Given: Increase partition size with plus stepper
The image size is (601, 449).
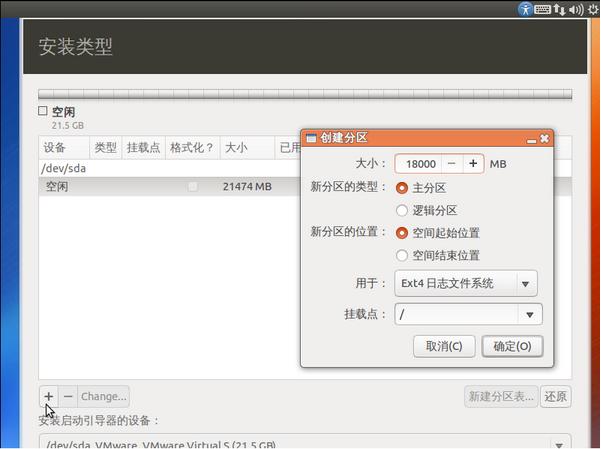Looking at the screenshot, I should (x=473, y=163).
